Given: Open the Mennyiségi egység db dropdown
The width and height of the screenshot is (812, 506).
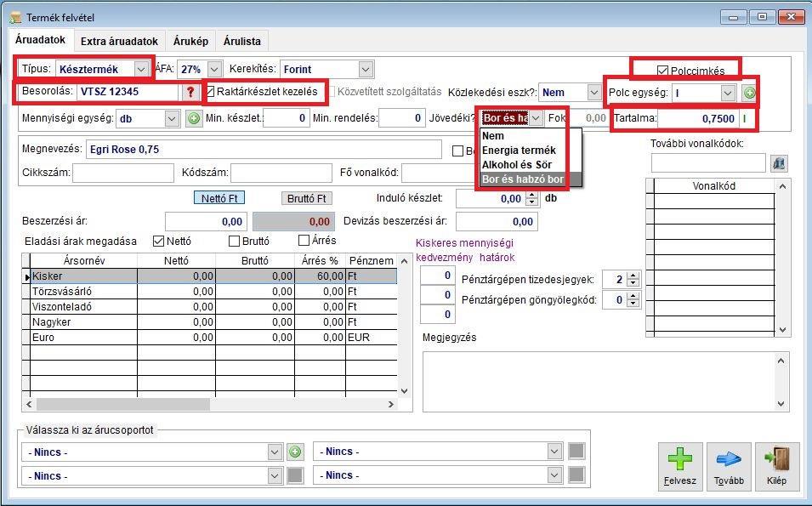Looking at the screenshot, I should (172, 118).
